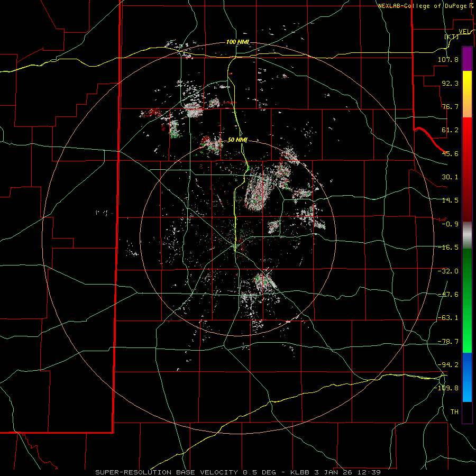
Task: Click the -94.2 velocity scale value
Action: pyautogui.click(x=448, y=364)
